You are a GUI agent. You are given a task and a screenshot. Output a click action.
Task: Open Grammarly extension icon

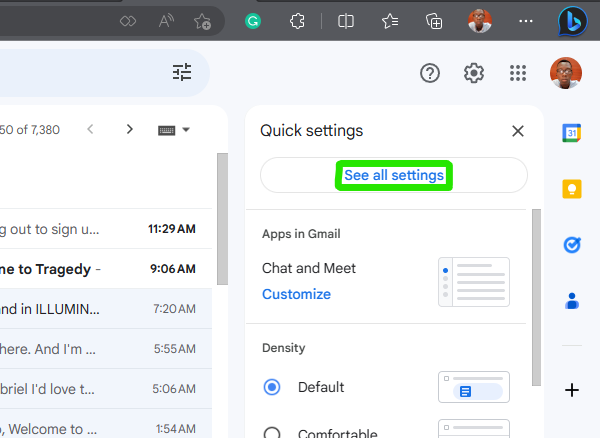(253, 21)
